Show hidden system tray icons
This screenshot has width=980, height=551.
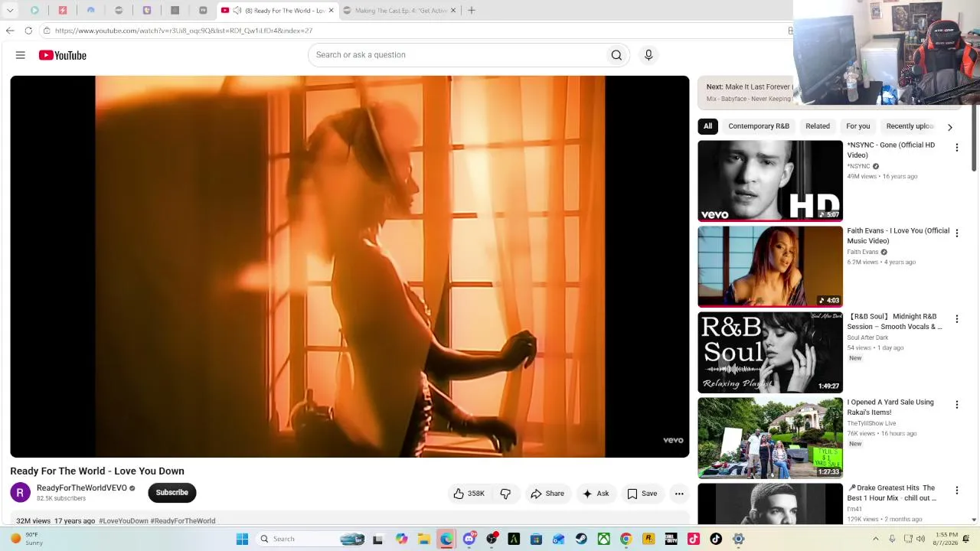(x=876, y=539)
